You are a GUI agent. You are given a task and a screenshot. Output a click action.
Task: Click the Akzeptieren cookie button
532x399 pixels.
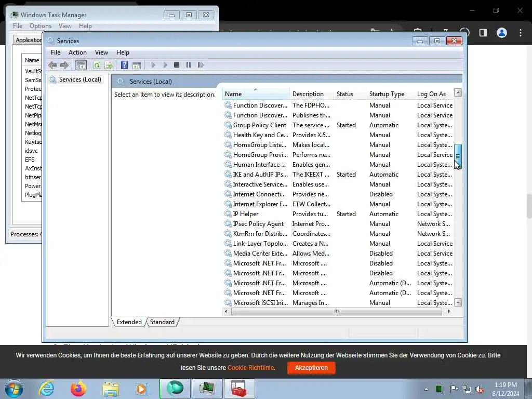point(311,368)
